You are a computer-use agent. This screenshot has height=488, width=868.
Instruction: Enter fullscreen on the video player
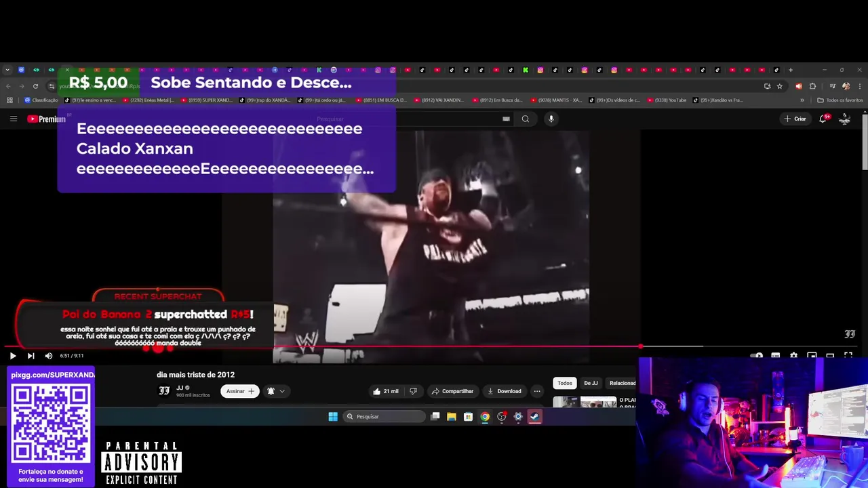point(848,356)
